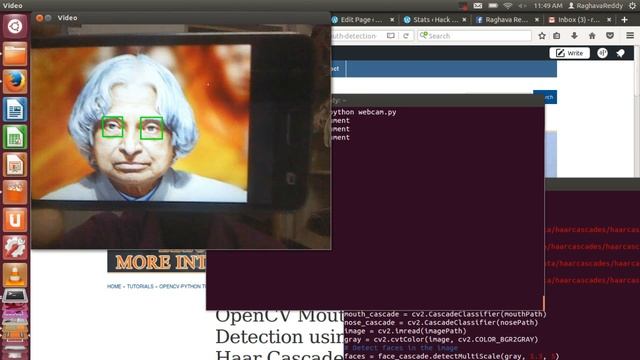Launch LibreOffice Calc from the launcher
640x360 pixels.
(x=15, y=137)
